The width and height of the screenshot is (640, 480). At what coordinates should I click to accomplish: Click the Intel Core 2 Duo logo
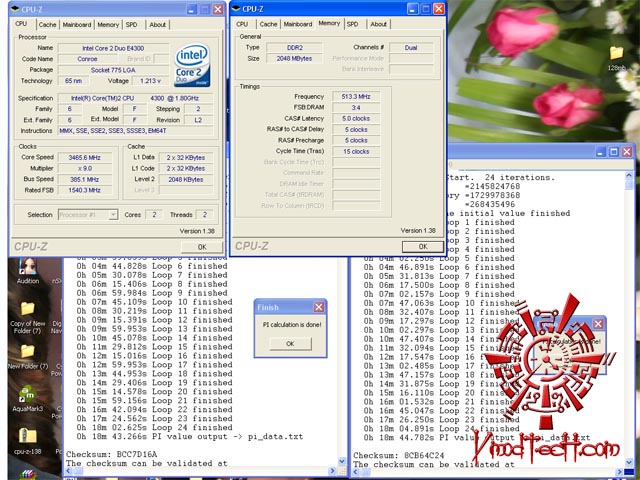(x=192, y=65)
